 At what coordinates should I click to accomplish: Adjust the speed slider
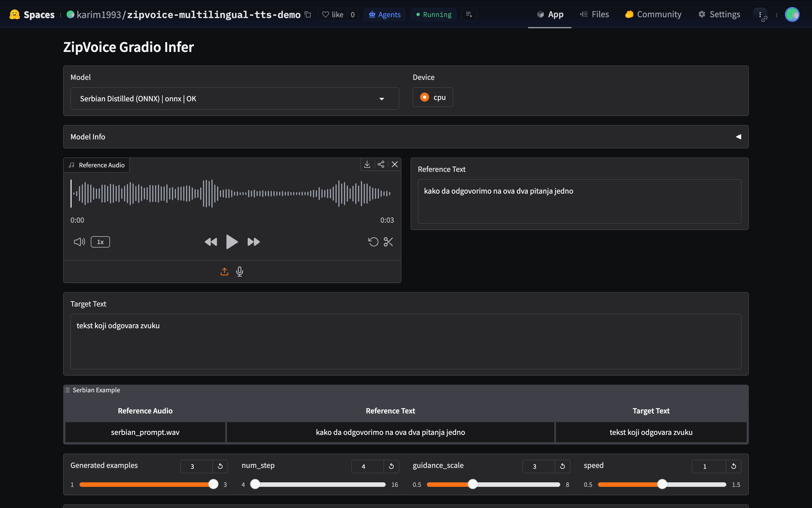[662, 485]
